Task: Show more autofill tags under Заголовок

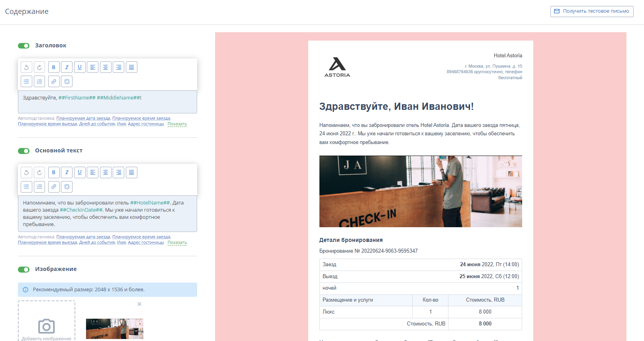Action: tap(177, 124)
